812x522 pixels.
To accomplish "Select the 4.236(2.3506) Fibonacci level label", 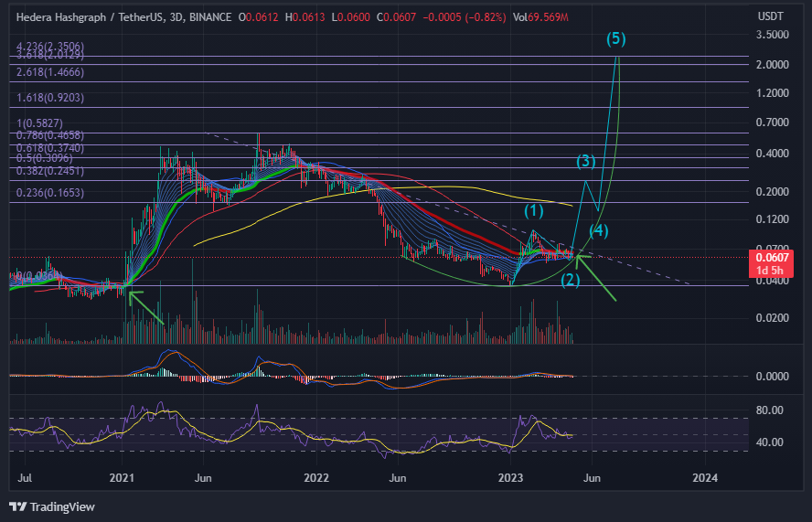I will tap(50, 46).
